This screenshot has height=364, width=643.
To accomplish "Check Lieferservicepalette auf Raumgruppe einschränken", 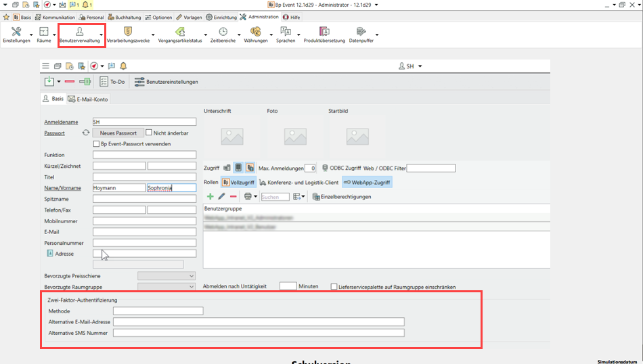I will tap(334, 287).
